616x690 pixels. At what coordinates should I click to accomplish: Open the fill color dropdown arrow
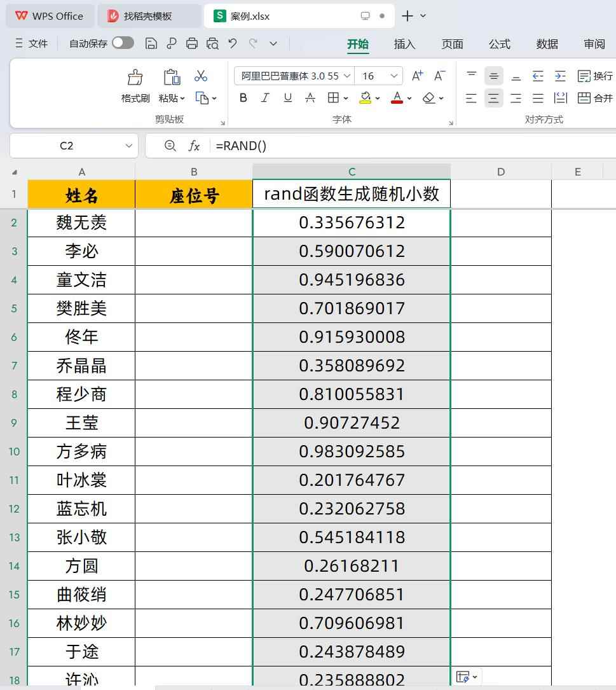[378, 99]
